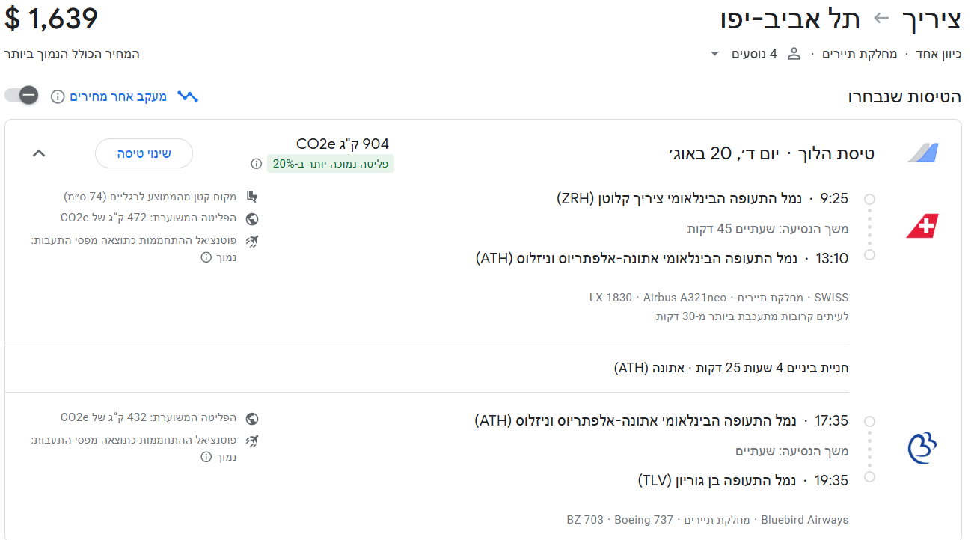The height and width of the screenshot is (540, 980).
Task: Enable the price tracking toggle
Action: point(22,96)
